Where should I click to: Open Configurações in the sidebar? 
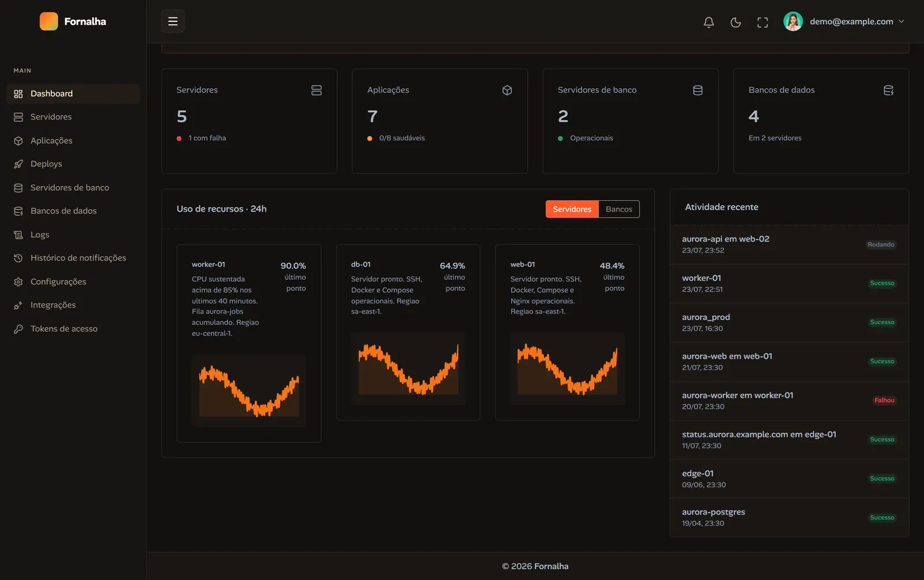click(x=73, y=282)
